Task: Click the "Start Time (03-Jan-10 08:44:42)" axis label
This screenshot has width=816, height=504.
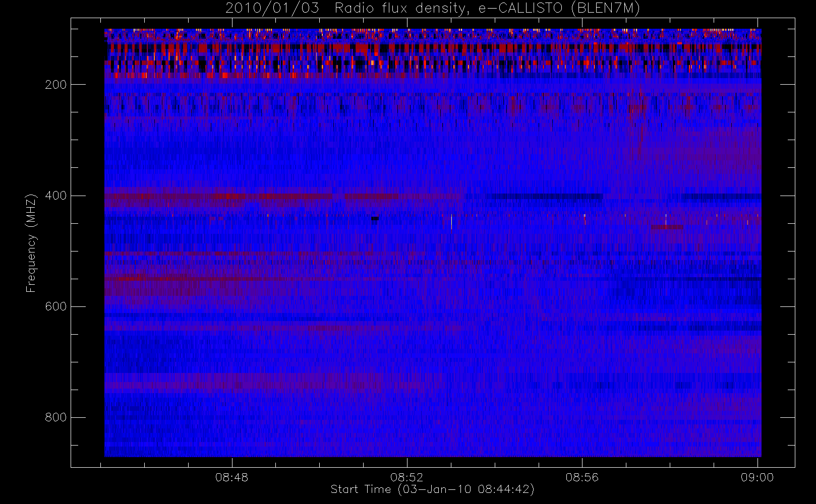Action: point(432,489)
